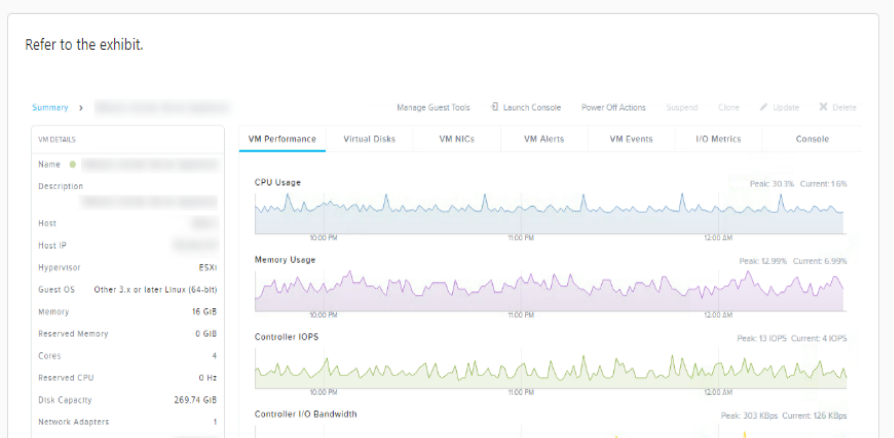Open Manage Guest Tools
The height and width of the screenshot is (438, 894).
[x=433, y=107]
